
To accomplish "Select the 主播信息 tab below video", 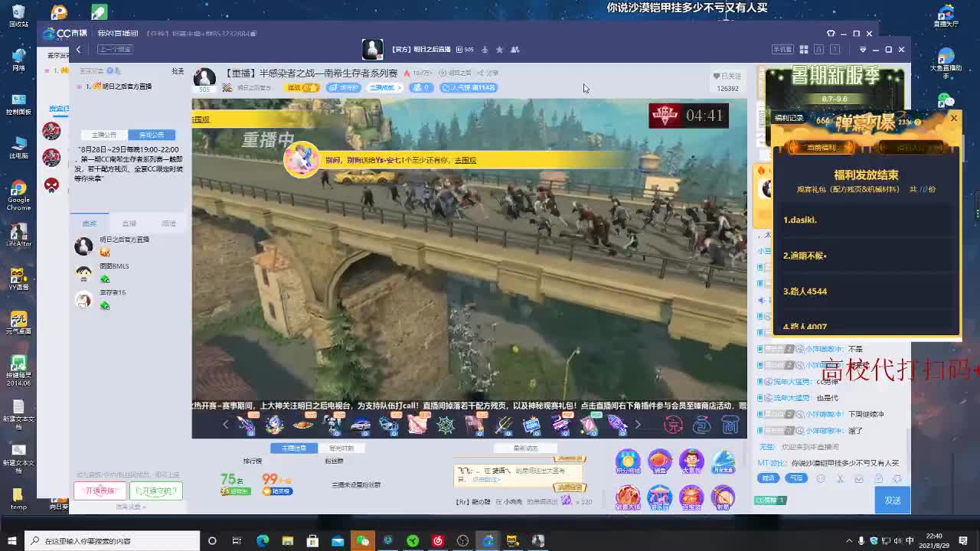I will (294, 448).
